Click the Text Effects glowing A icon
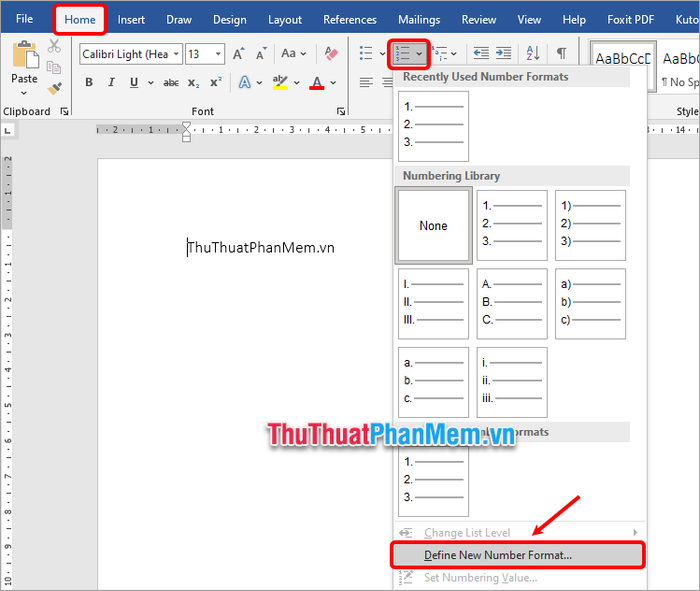The image size is (700, 591). pos(245,83)
